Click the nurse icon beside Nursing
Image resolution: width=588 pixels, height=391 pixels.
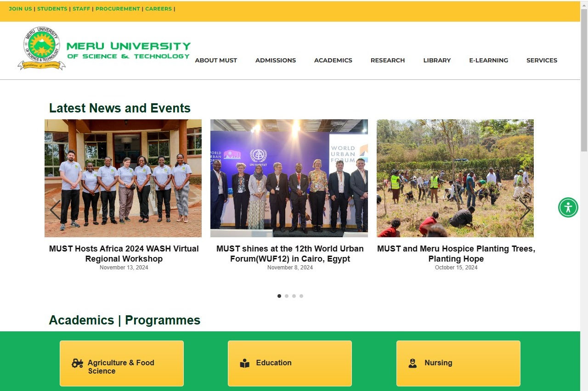click(413, 363)
